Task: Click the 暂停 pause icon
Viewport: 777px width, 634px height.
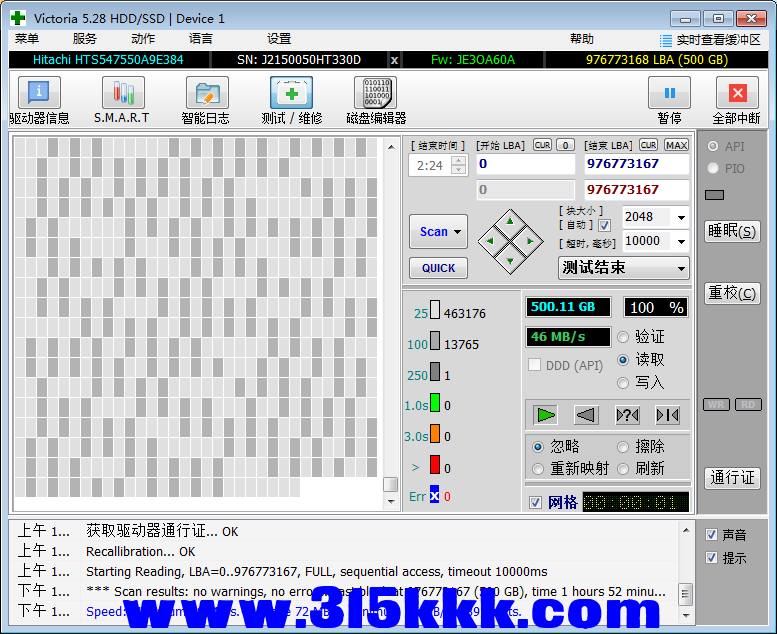Action: coord(669,93)
